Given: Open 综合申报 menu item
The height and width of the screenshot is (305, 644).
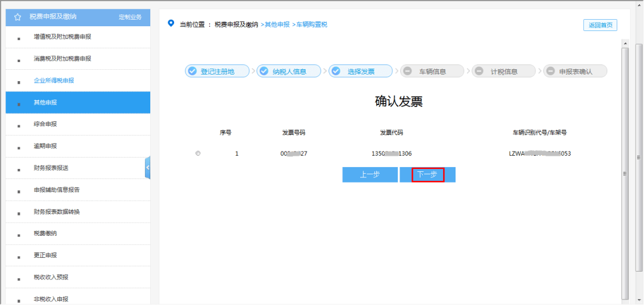Looking at the screenshot, I should click(x=78, y=124).
